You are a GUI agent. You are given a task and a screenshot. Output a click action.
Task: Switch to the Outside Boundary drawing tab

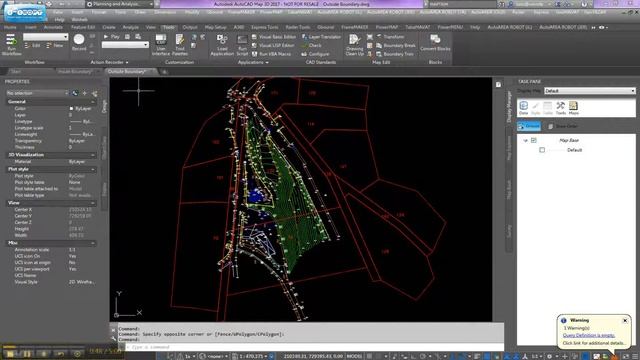[130, 71]
